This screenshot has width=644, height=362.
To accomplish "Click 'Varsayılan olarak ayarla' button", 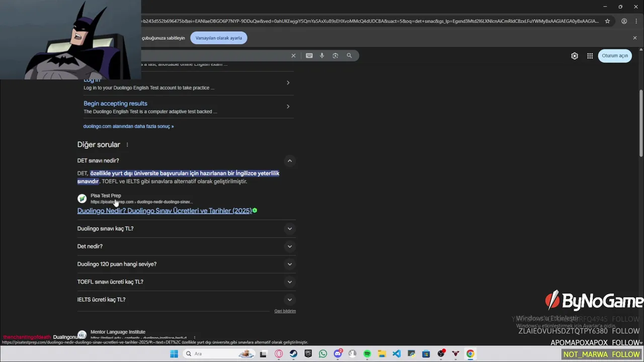I will tap(219, 38).
